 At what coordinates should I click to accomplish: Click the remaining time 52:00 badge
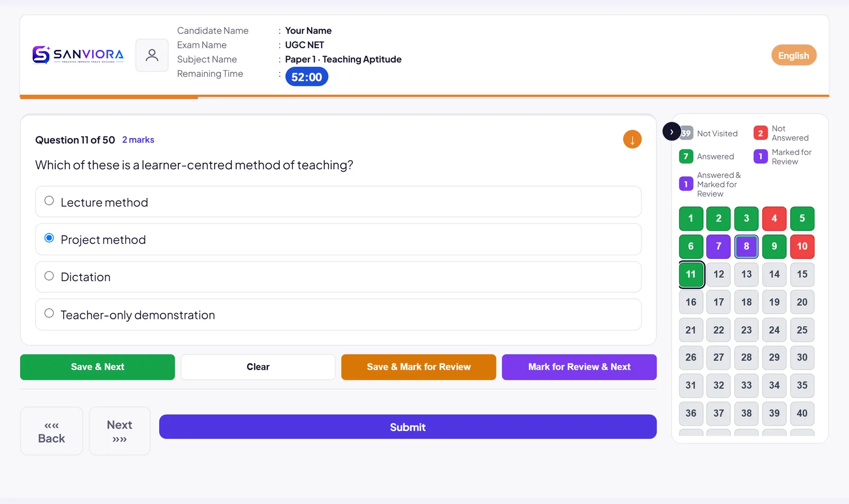[x=307, y=77]
